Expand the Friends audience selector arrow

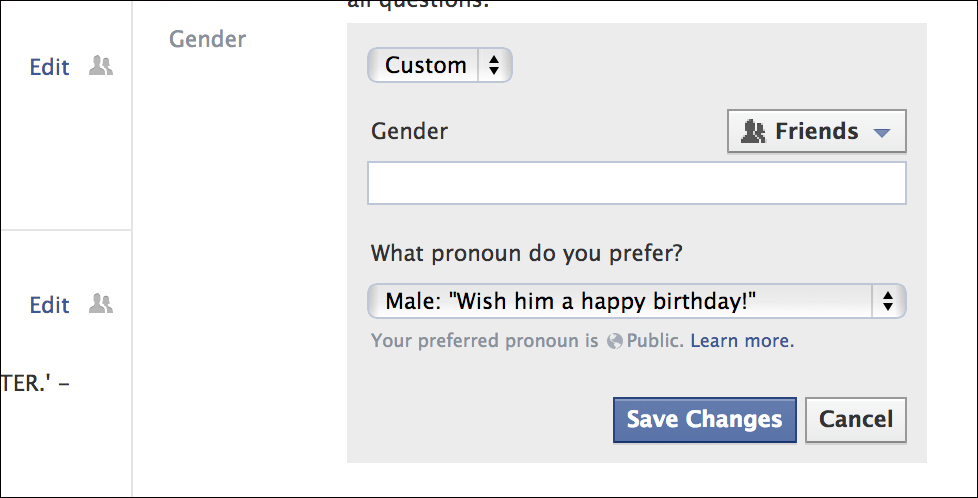point(881,132)
